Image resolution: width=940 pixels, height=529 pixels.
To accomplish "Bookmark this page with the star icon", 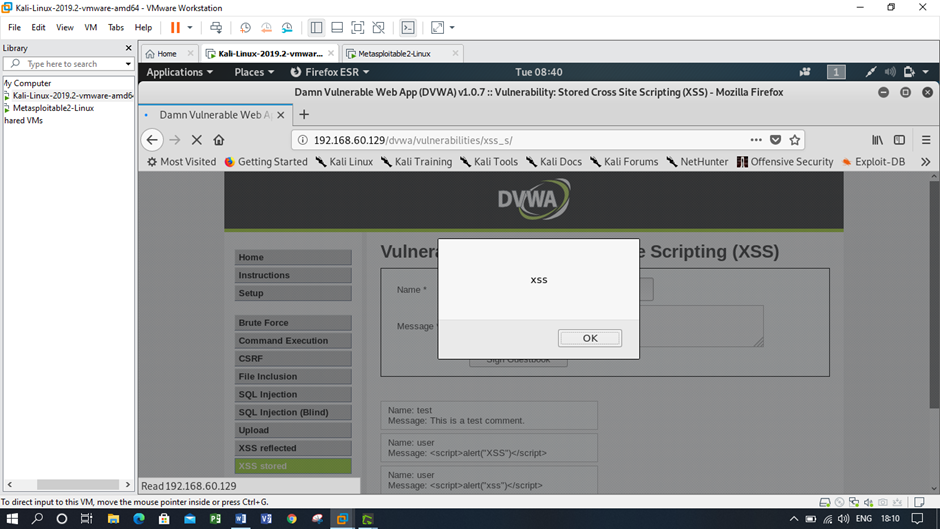I will point(795,140).
